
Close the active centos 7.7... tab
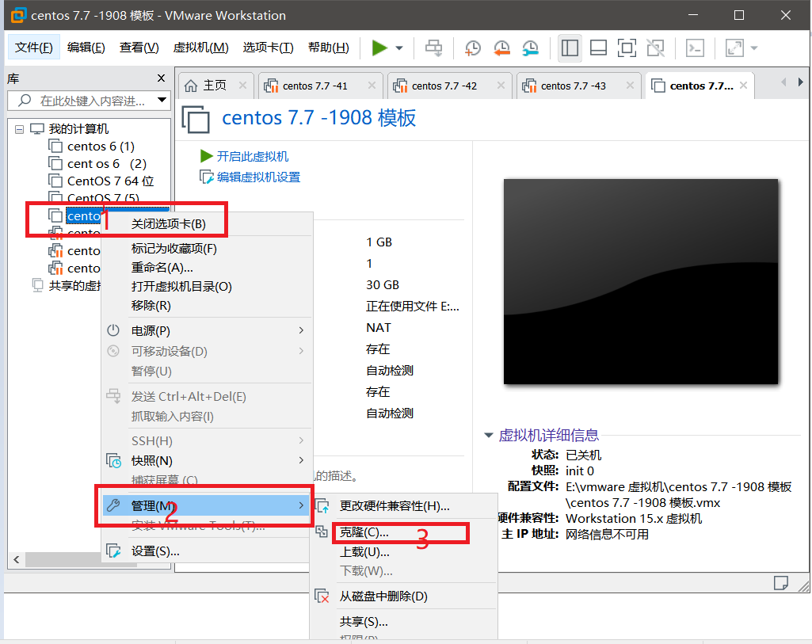(x=743, y=86)
